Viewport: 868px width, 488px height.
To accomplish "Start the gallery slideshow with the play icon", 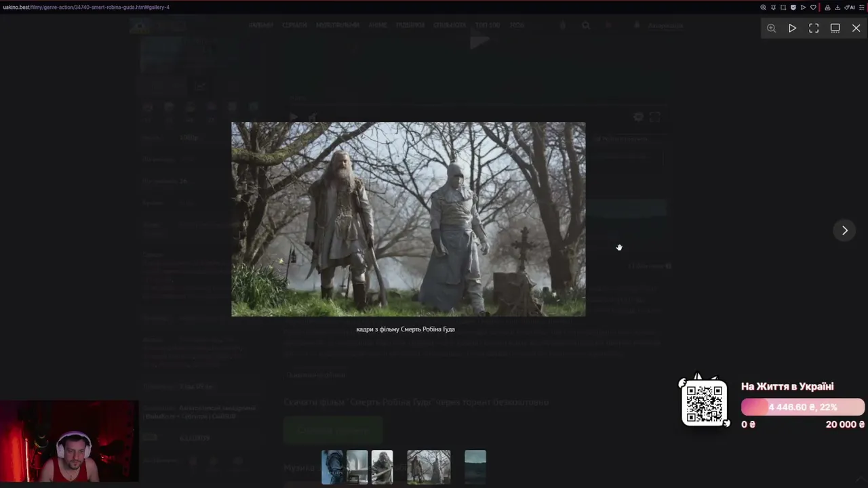I will (792, 28).
